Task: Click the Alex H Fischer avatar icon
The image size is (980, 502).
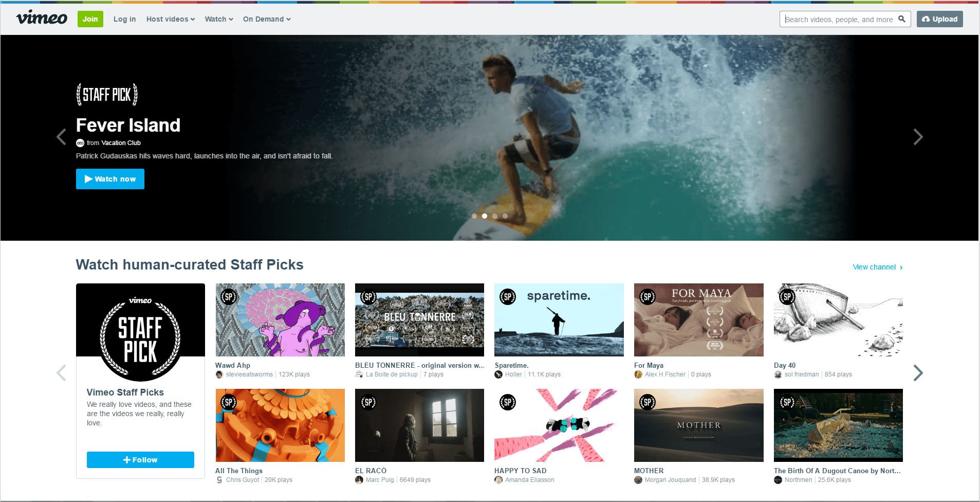Action: (638, 374)
